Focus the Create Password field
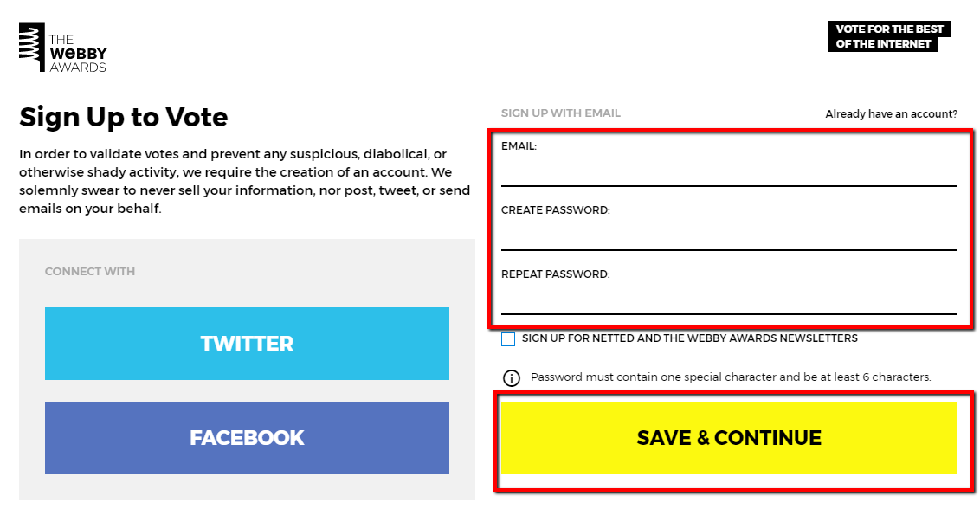 click(729, 235)
